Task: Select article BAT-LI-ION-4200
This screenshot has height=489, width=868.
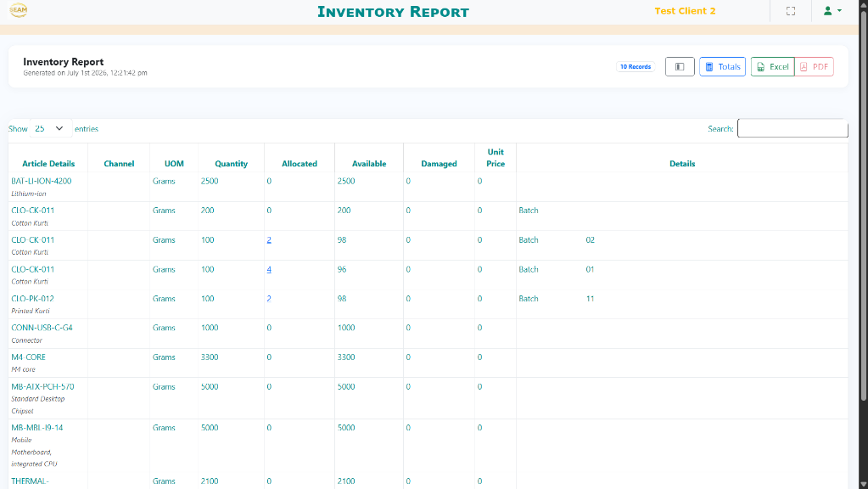Action: tap(42, 181)
